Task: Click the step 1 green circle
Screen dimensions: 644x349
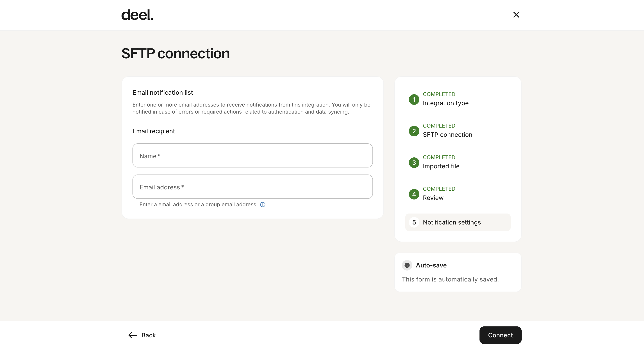Action: (414, 100)
